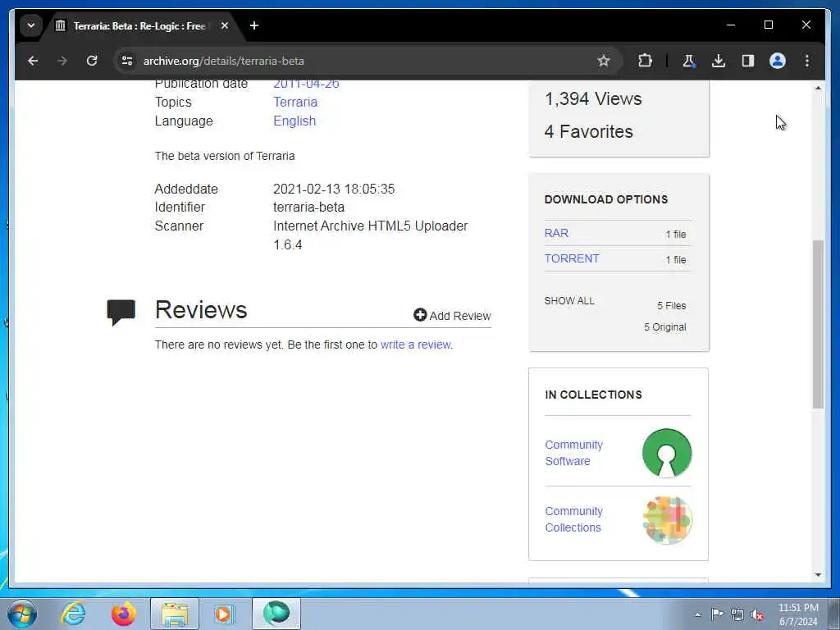
Task: Open Community Software collection link
Action: (573, 453)
